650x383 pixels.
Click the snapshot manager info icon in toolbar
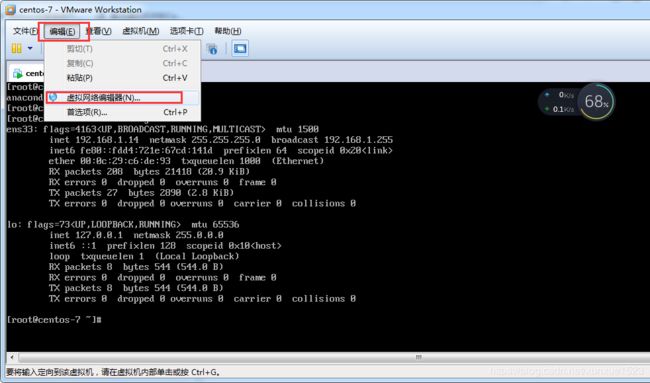point(212,49)
